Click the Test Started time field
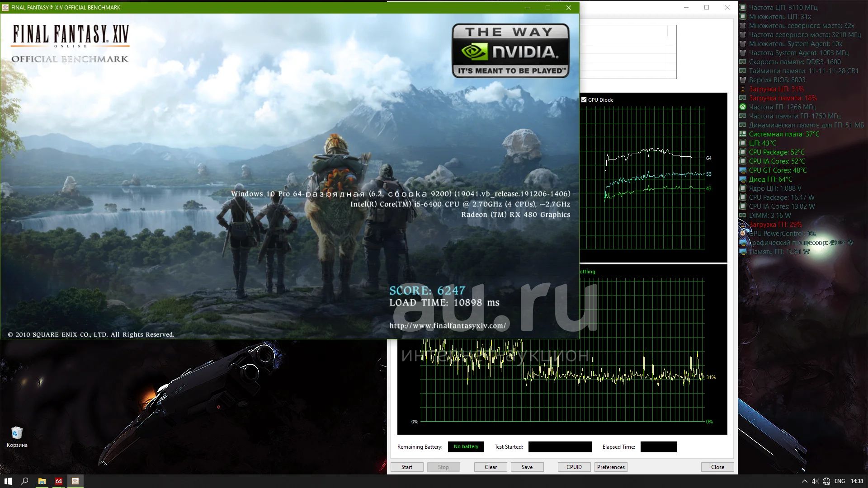868x488 pixels. (560, 447)
